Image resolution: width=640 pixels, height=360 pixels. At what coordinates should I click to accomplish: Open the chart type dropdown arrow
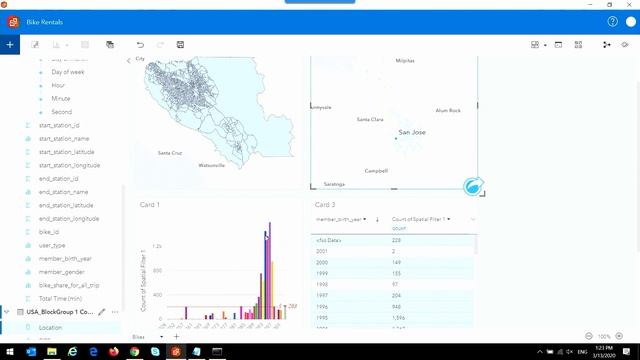[x=67, y=45]
